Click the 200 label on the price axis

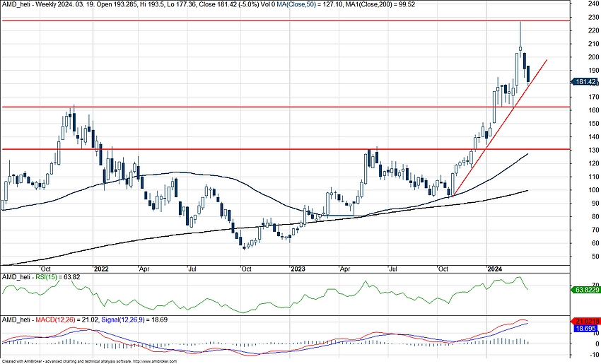click(x=595, y=57)
